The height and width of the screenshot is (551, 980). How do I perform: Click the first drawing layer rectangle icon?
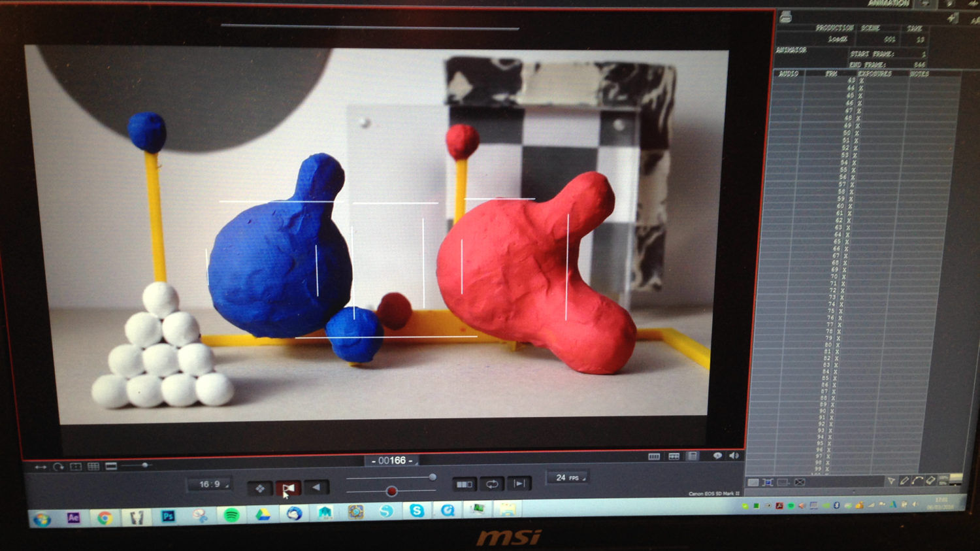click(x=753, y=482)
